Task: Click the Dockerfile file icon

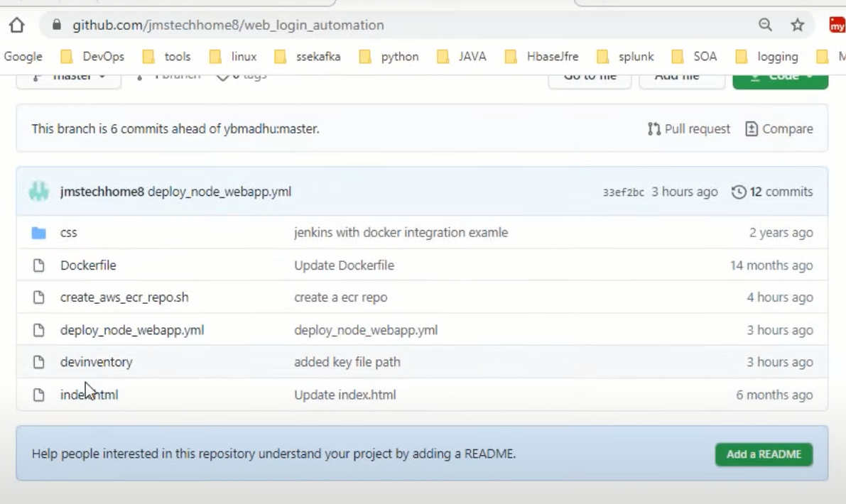Action: click(39, 265)
